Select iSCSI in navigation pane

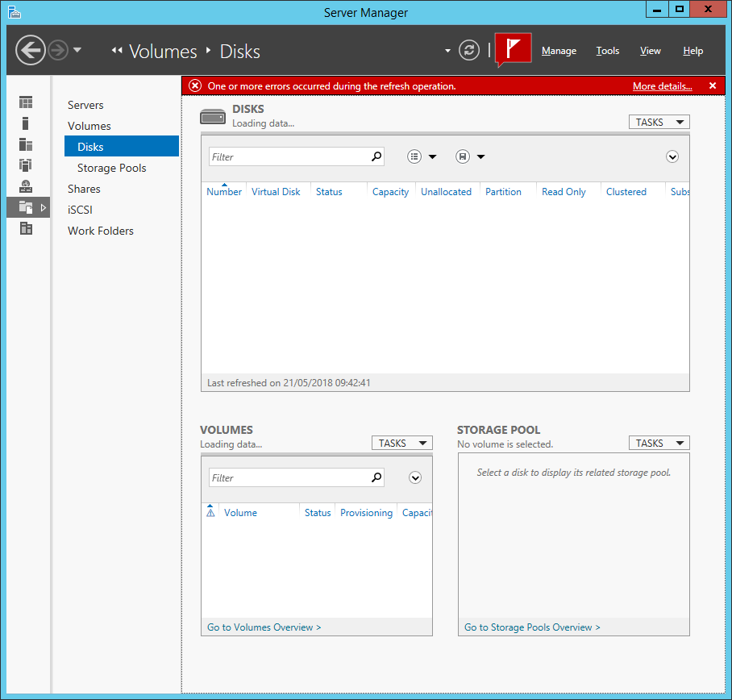tap(80, 210)
